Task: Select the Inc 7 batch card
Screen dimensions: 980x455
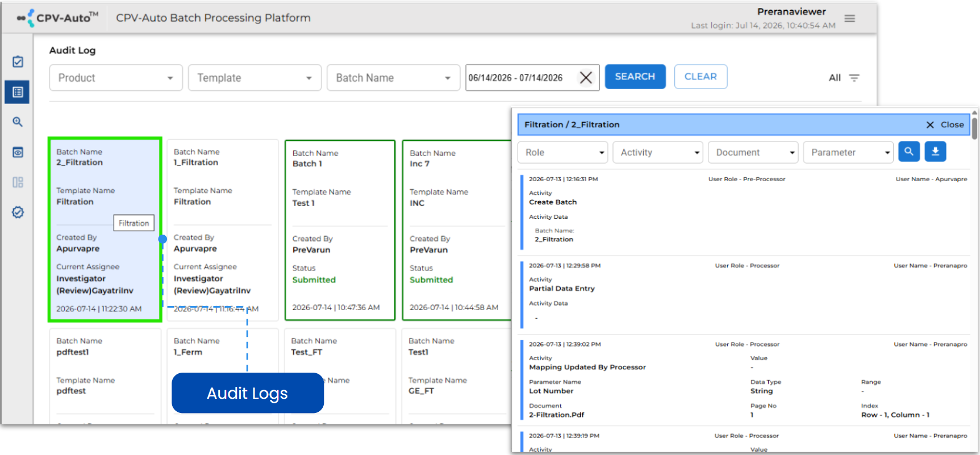Action: point(457,230)
